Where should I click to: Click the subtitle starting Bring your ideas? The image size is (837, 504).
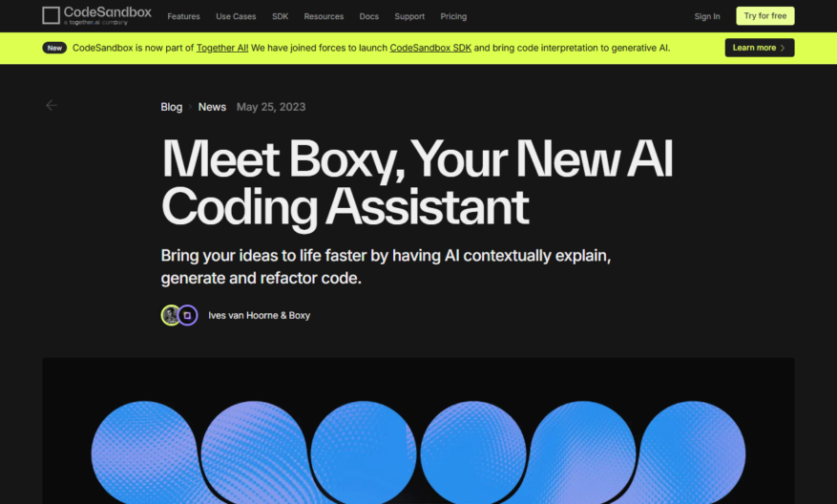pos(386,266)
